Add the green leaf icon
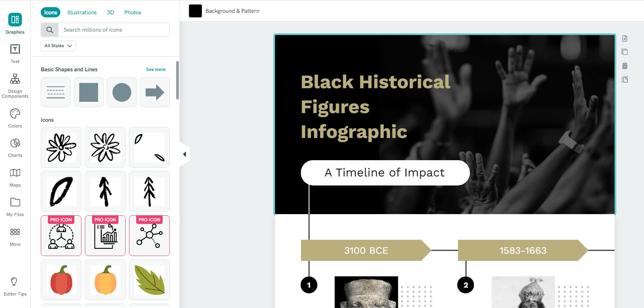Viewport: 644px width, 308px height. click(x=149, y=280)
